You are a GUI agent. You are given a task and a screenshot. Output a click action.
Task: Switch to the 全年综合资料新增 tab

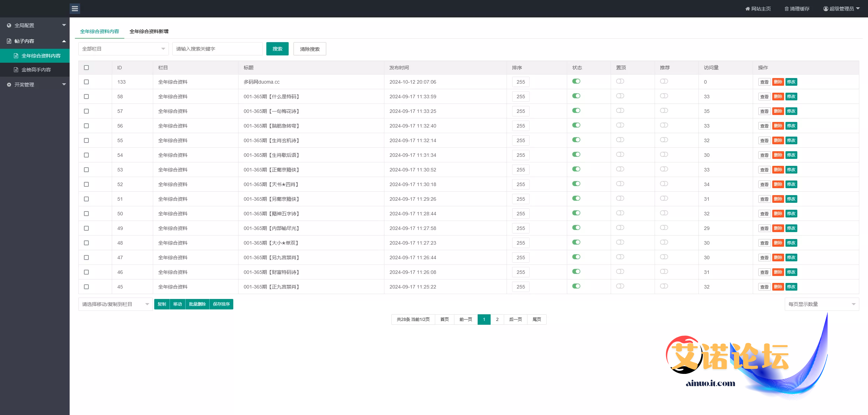[x=149, y=31]
